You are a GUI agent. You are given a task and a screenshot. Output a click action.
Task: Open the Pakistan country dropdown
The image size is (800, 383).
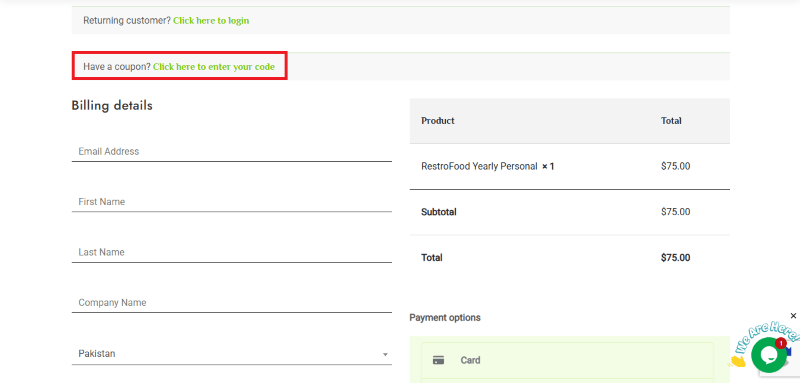point(232,354)
